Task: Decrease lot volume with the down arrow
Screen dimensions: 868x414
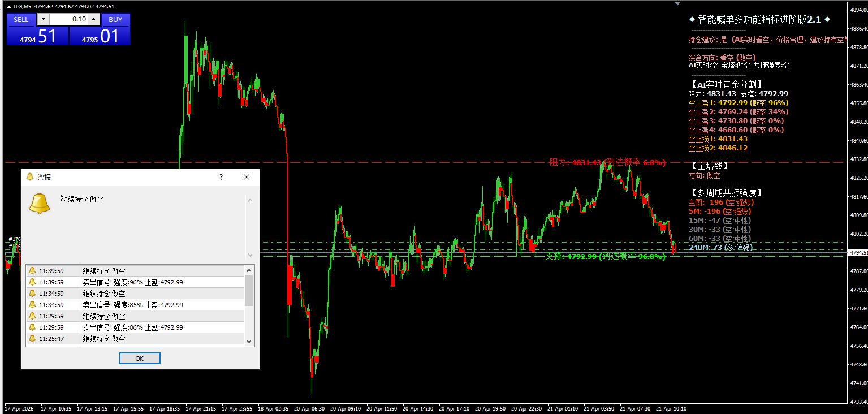Action: 43,20
